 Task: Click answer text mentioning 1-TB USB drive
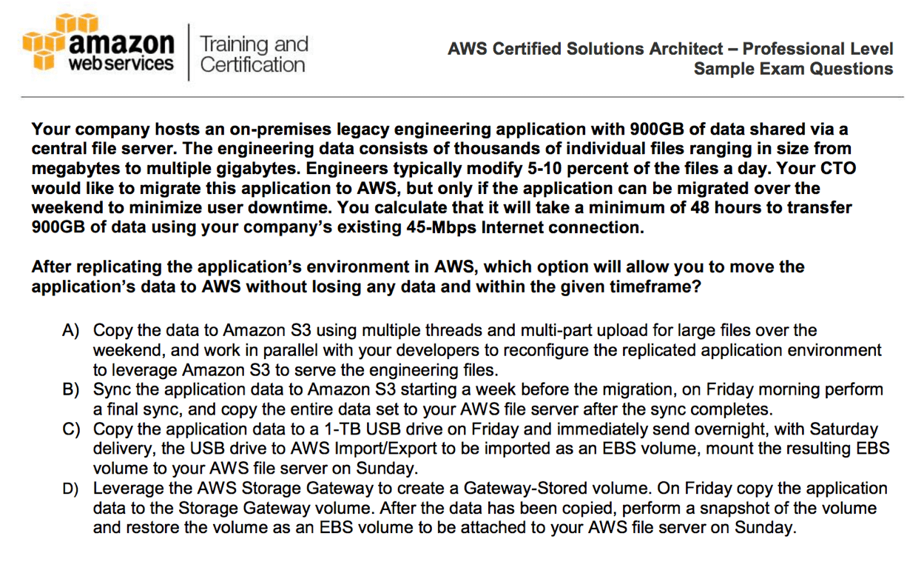[x=491, y=449]
